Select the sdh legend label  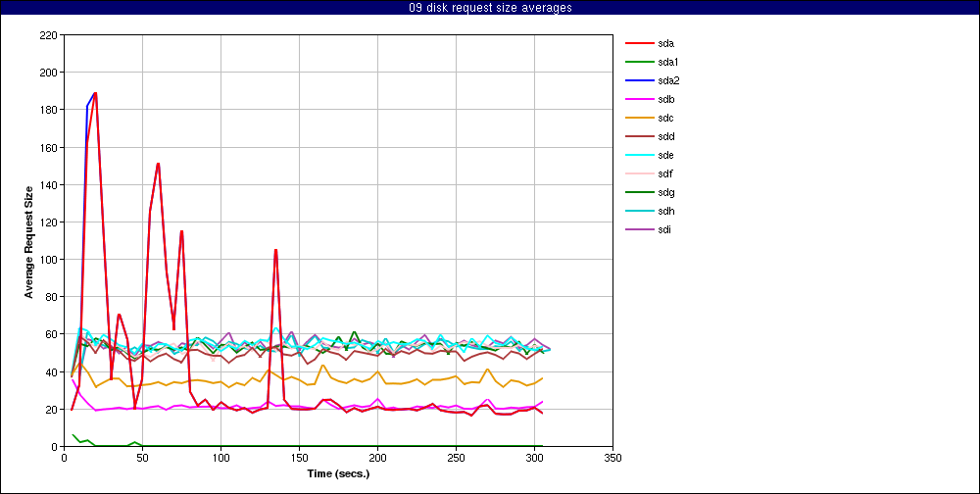[665, 212]
